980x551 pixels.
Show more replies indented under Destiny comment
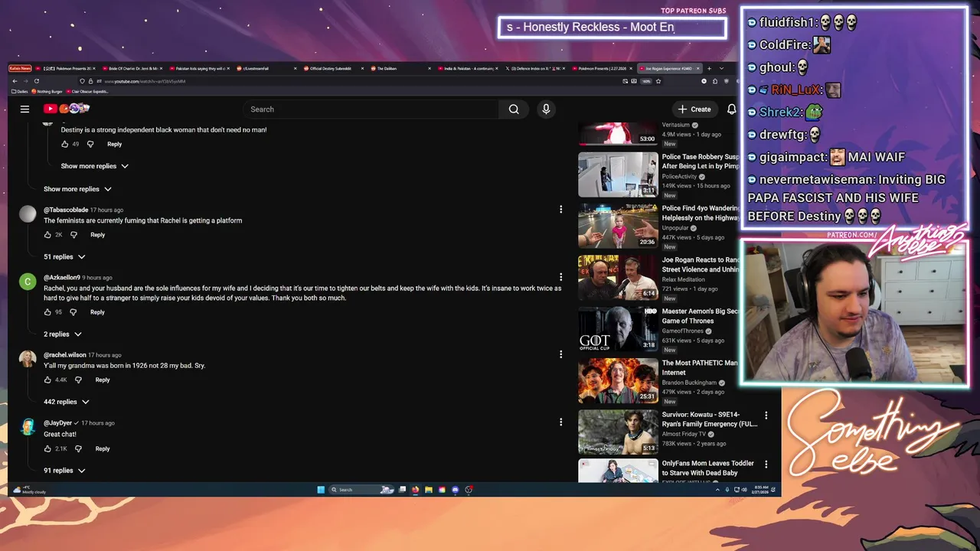95,166
